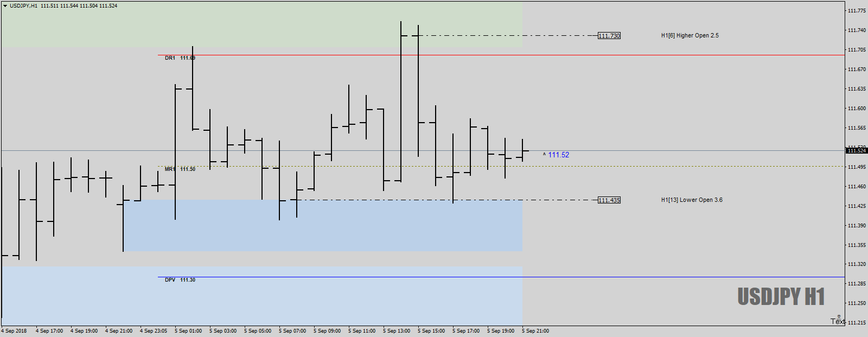This screenshot has width=868, height=337.
Task: Select the 'Text' label object in chart corner
Action: pyautogui.click(x=838, y=321)
